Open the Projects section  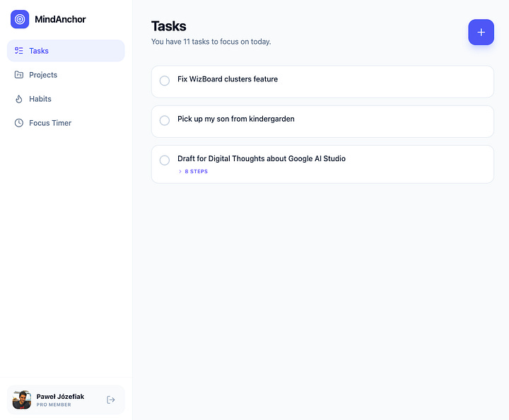[x=43, y=75]
